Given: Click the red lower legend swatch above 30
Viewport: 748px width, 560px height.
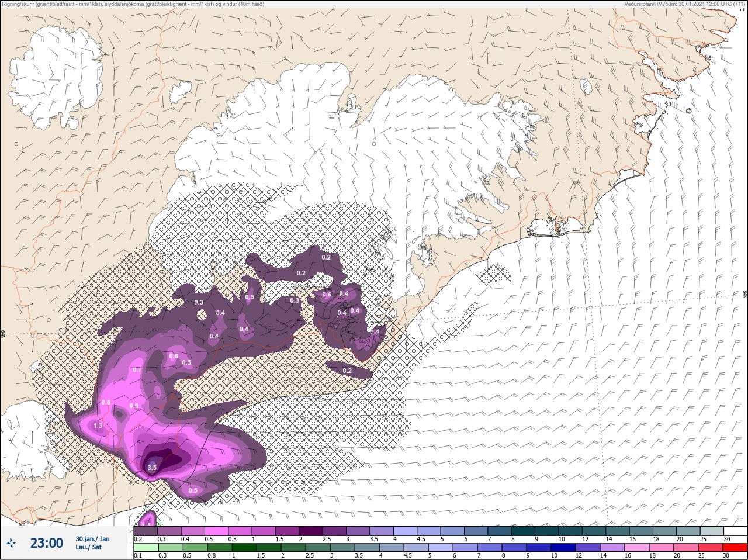Looking at the screenshot, I should tap(735, 548).
